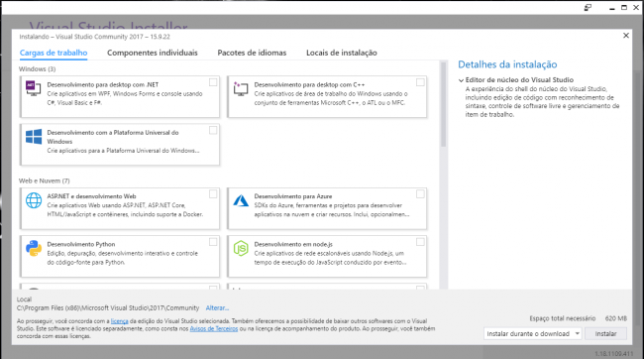Enable the Plataforma Universal do Windows workload

213,130
